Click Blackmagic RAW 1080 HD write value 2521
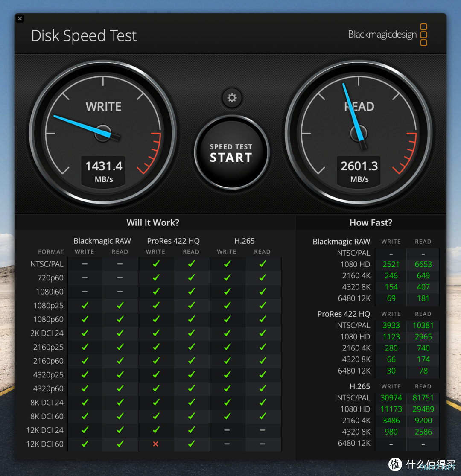 point(391,264)
